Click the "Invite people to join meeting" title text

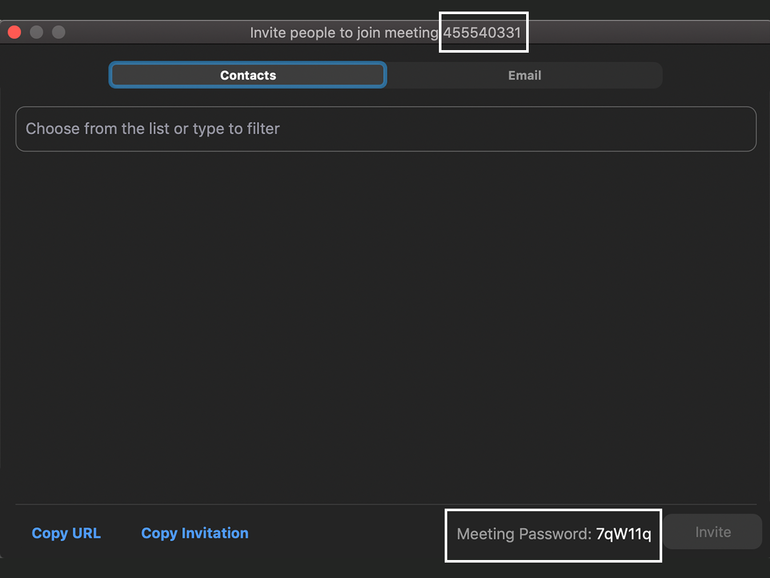(344, 33)
